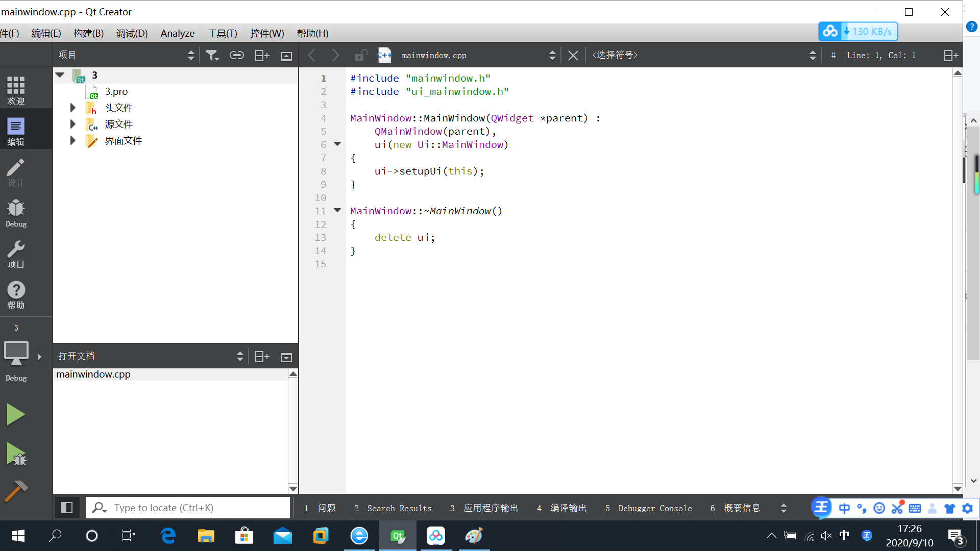Viewport: 980px width, 551px height.
Task: Open the Search Results pane
Action: (x=393, y=508)
